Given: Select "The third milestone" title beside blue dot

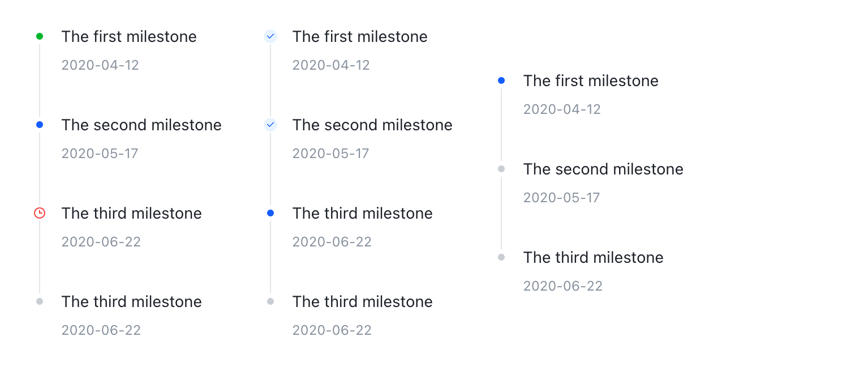Looking at the screenshot, I should pyautogui.click(x=362, y=214).
